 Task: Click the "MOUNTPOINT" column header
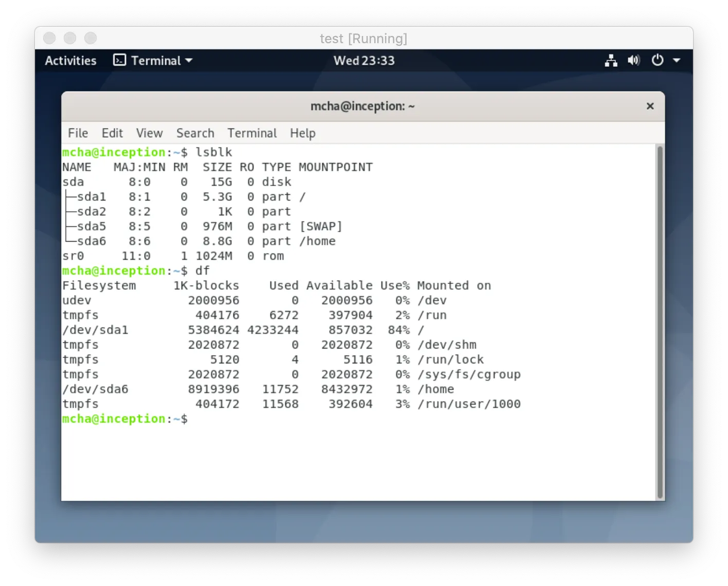[336, 167]
